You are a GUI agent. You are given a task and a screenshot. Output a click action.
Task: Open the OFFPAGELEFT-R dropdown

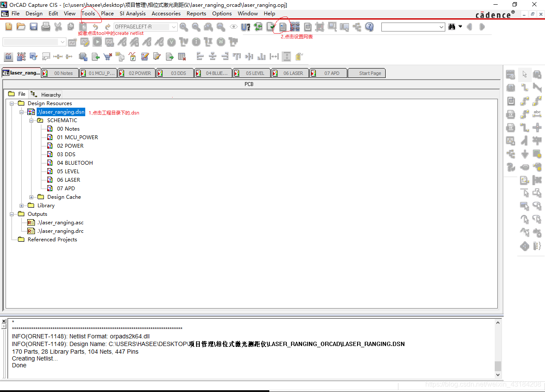coord(173,27)
